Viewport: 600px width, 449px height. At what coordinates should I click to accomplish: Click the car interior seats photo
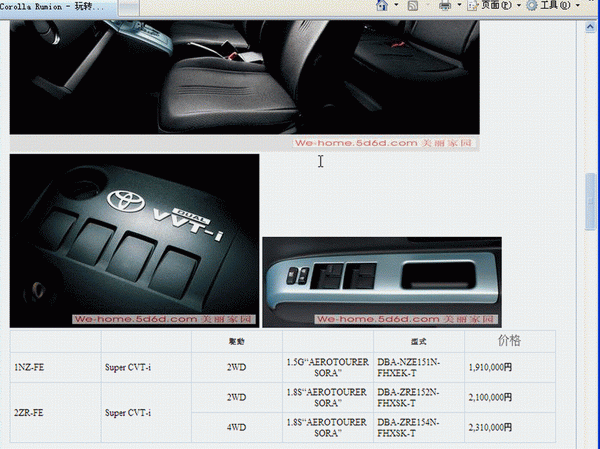pos(245,77)
